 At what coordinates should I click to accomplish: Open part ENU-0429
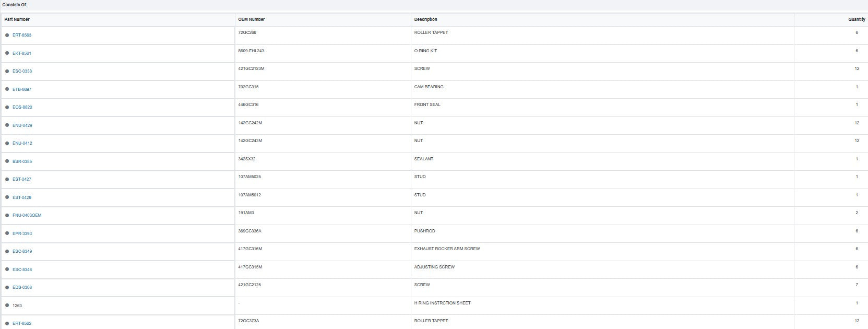click(x=22, y=125)
